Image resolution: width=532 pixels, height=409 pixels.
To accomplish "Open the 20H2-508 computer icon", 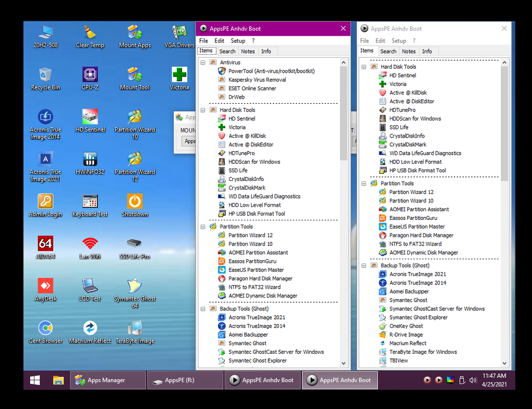I will [x=46, y=37].
